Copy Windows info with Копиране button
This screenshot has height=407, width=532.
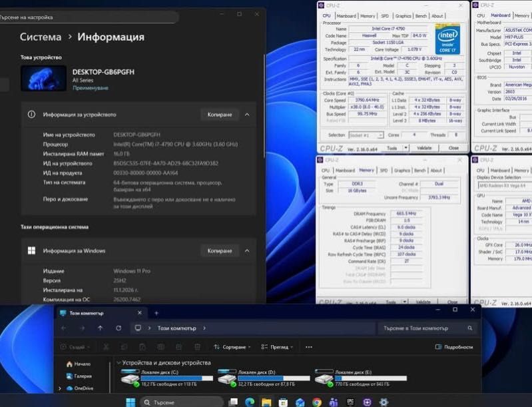click(x=220, y=251)
